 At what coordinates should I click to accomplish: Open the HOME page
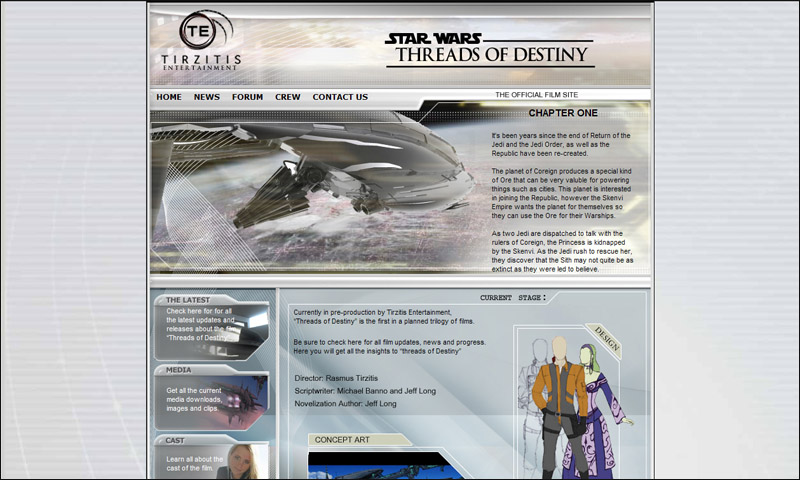click(x=169, y=97)
